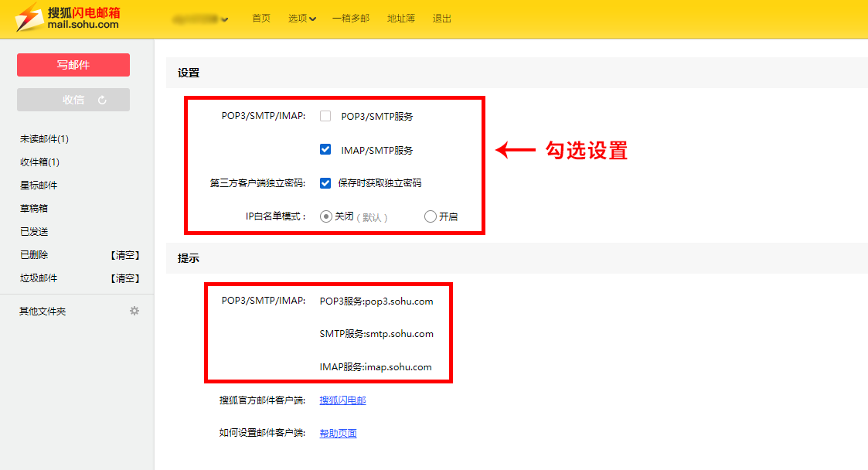Open 已发送 sent folder
This screenshot has height=470, width=868.
pos(34,232)
